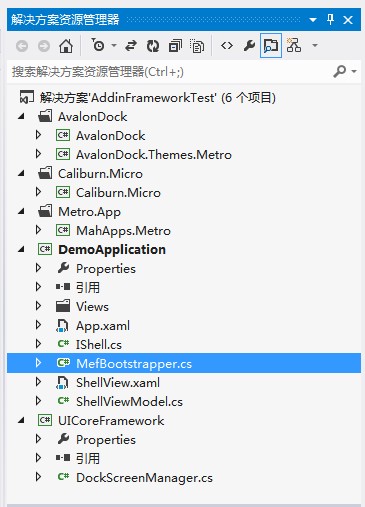The height and width of the screenshot is (507, 365).
Task: Expand the AvalonDock.Themes.Metro project
Action: click(x=38, y=154)
